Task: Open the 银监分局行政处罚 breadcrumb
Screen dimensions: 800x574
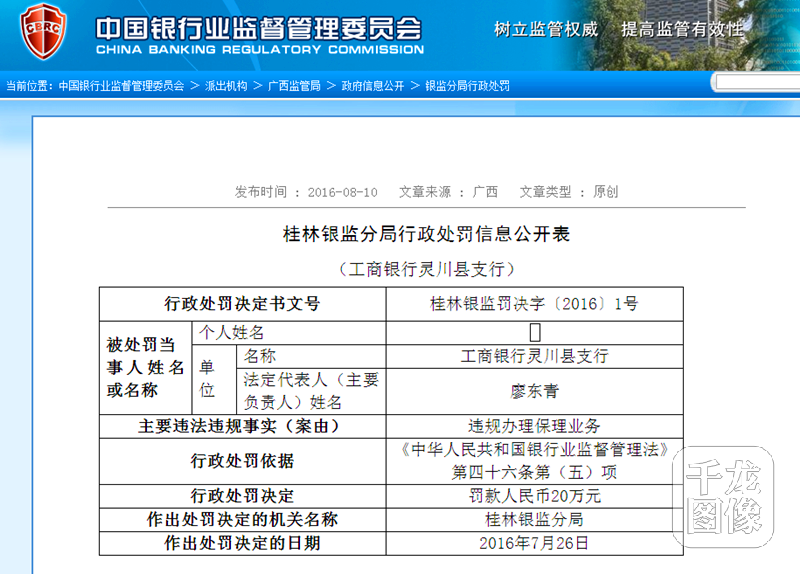Action: pyautogui.click(x=467, y=86)
